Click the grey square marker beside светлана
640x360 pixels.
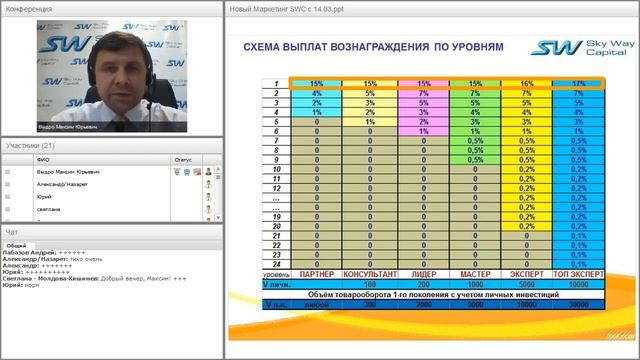coord(7,209)
